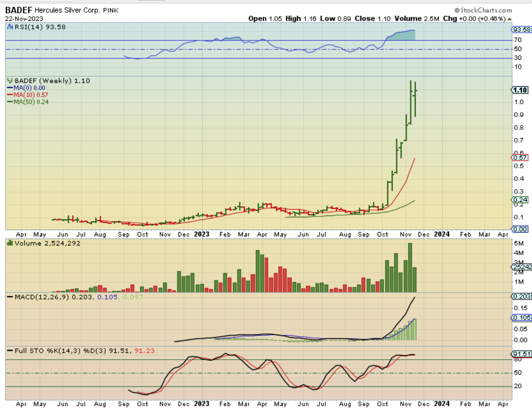Click the Open 1.05 value in header
The height and width of the screenshot is (411, 532).
[265, 19]
